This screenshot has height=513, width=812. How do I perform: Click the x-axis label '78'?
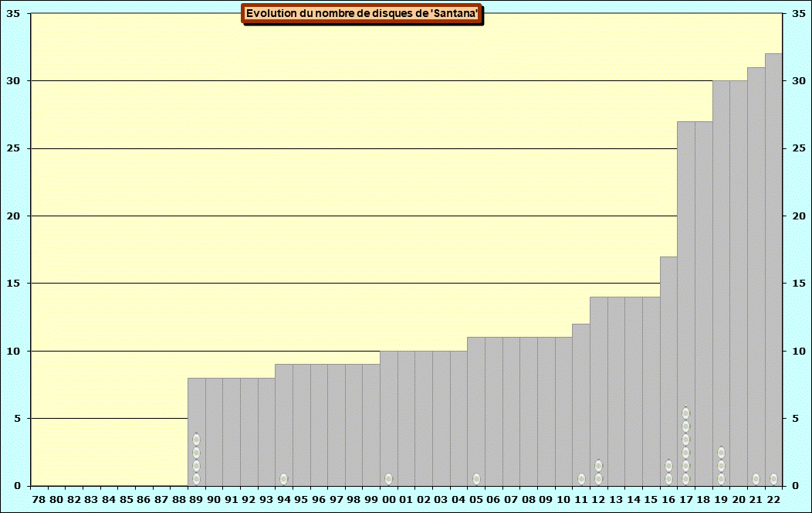39,500
